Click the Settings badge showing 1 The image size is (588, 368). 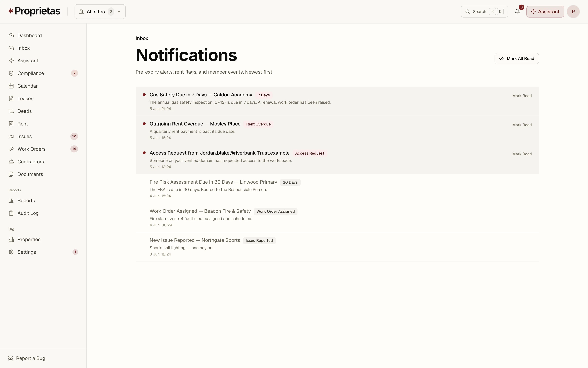tap(75, 252)
